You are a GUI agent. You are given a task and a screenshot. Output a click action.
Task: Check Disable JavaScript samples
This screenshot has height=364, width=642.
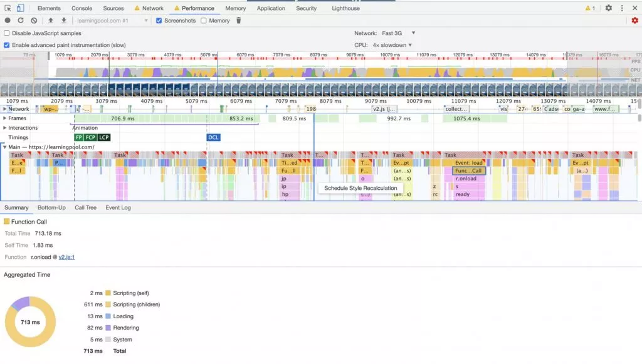pyautogui.click(x=7, y=33)
